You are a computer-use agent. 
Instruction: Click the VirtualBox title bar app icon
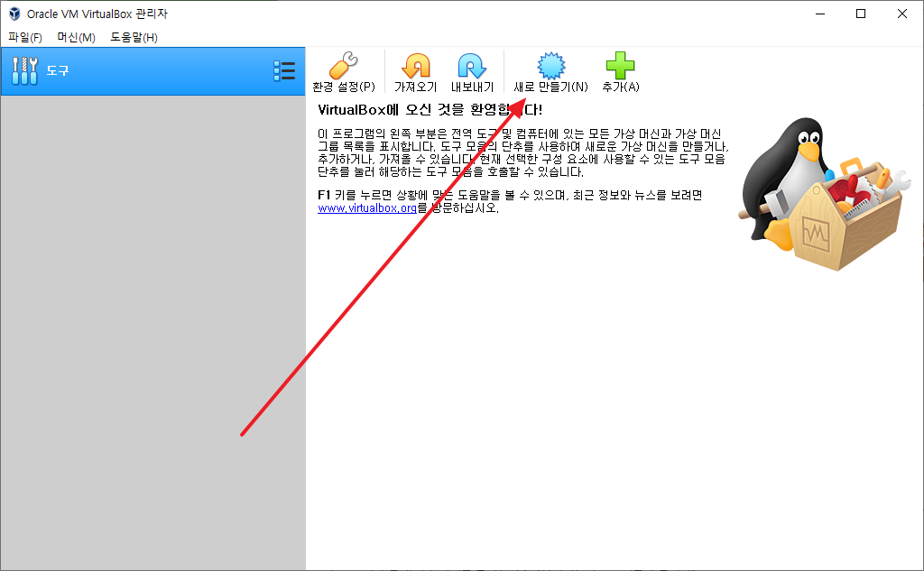tap(14, 14)
